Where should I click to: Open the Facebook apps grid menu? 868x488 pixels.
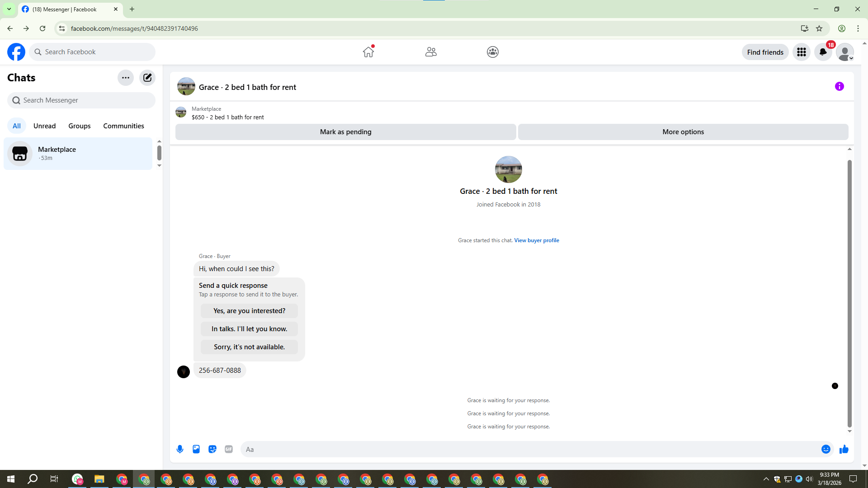coord(802,52)
